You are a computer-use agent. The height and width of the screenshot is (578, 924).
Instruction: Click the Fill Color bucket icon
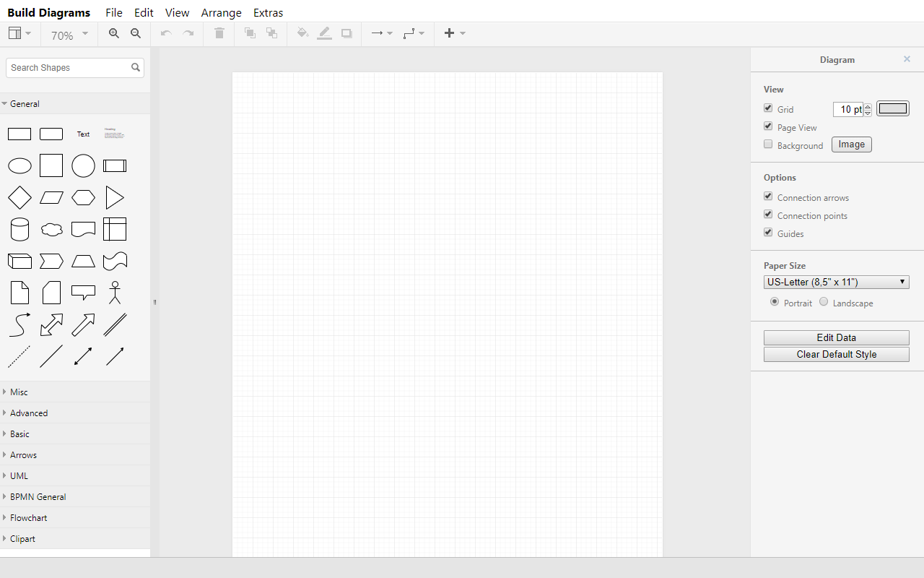[302, 33]
